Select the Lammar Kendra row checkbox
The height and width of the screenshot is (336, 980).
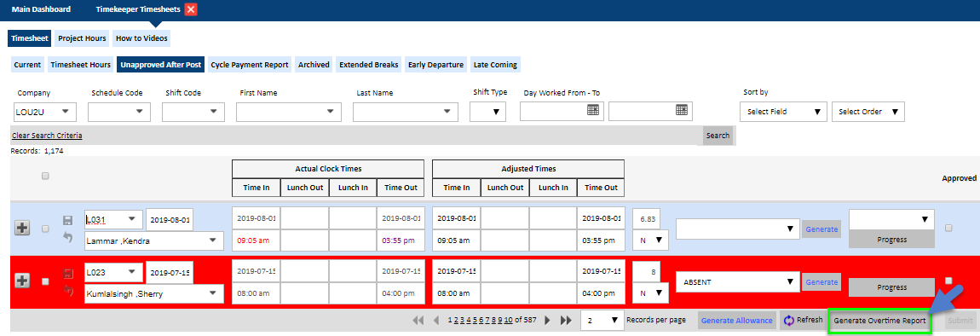click(45, 229)
